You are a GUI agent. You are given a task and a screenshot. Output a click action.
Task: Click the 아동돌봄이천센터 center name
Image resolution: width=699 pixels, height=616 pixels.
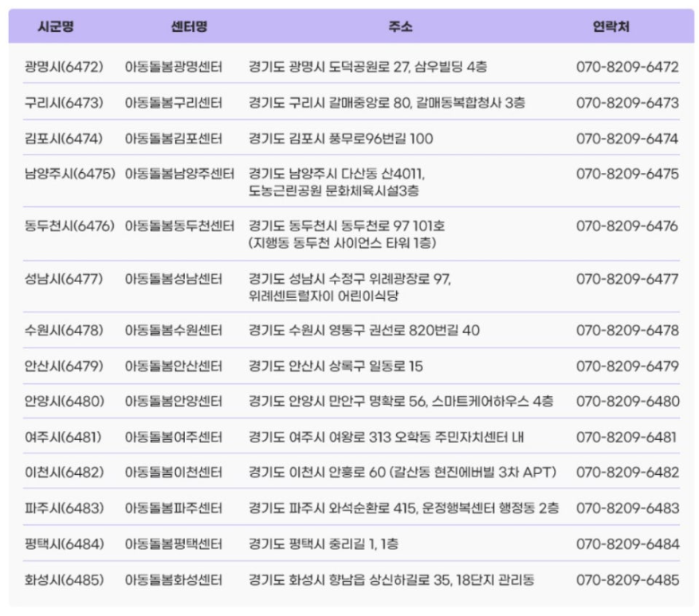point(174,472)
